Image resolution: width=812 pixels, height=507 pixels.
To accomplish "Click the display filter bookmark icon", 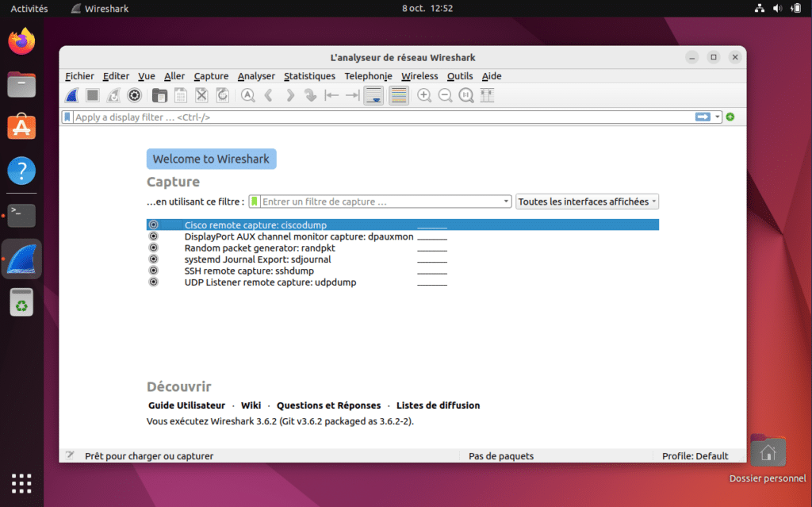I will click(x=67, y=117).
